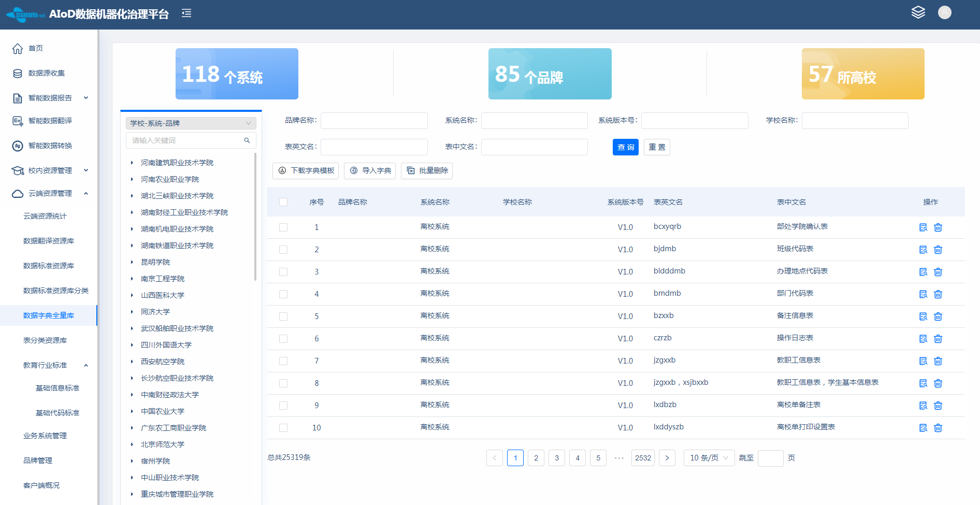Click the layers stack icon in header
The height and width of the screenshot is (505, 980).
[918, 12]
